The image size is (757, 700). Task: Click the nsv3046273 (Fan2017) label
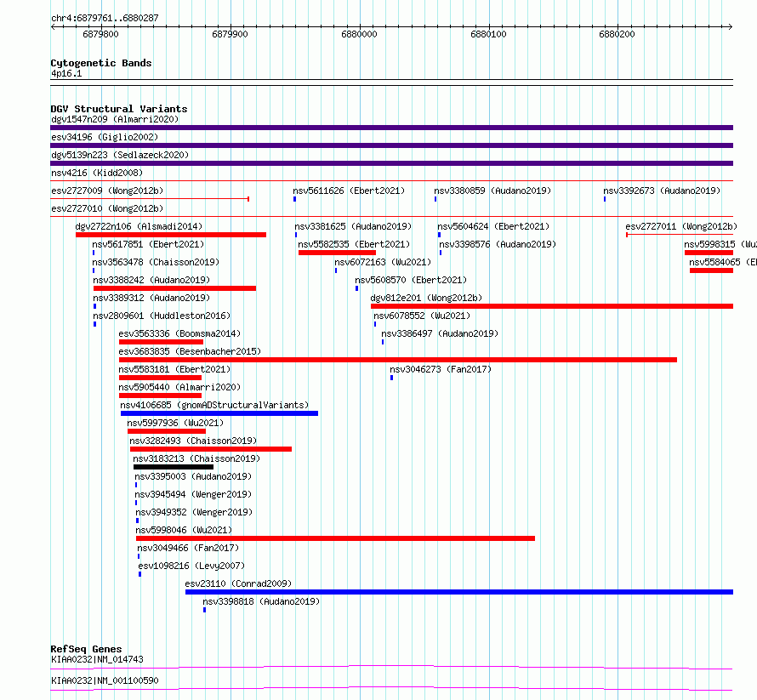441,369
